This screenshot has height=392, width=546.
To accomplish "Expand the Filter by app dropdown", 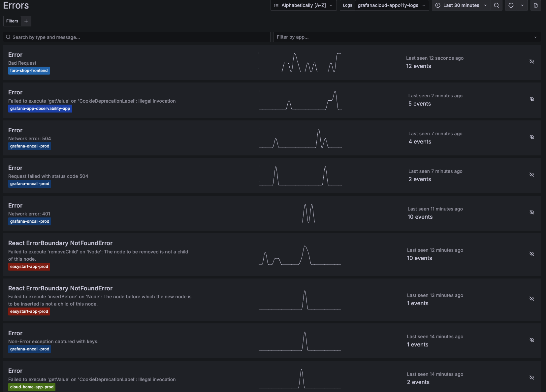I will coord(535,37).
